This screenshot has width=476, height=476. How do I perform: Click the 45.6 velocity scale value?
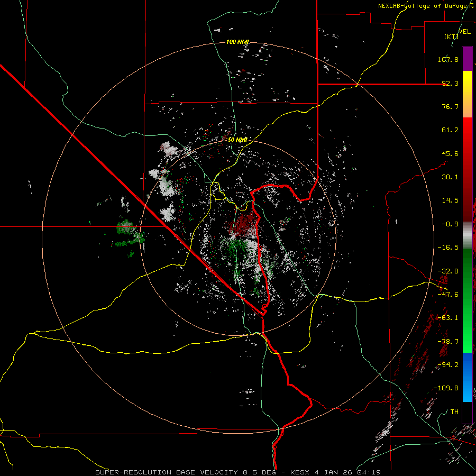[450, 153]
